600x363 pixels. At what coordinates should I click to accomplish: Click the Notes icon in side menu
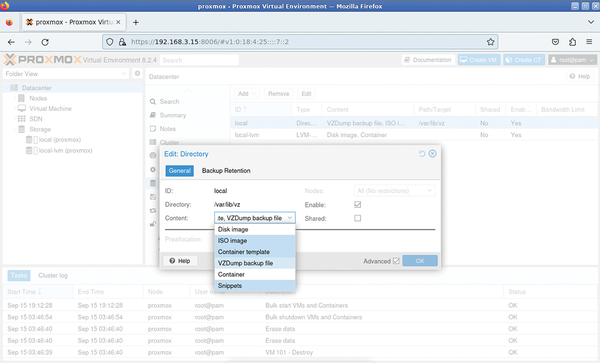click(x=153, y=129)
